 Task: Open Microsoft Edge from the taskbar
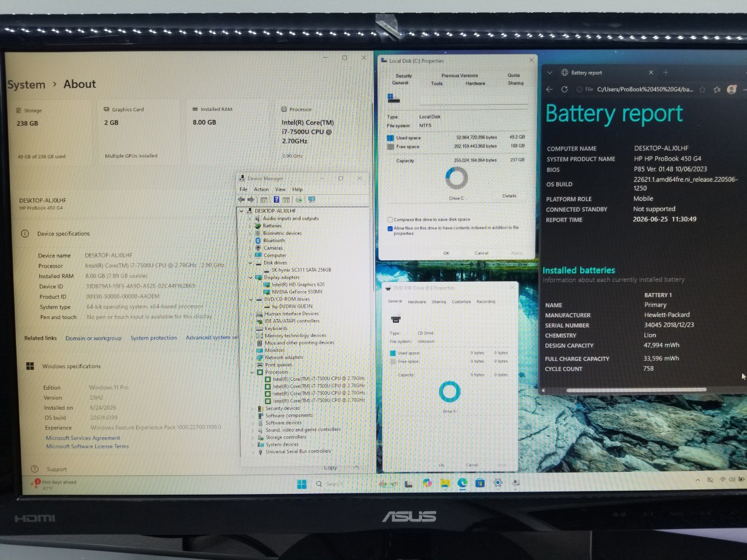(x=462, y=483)
